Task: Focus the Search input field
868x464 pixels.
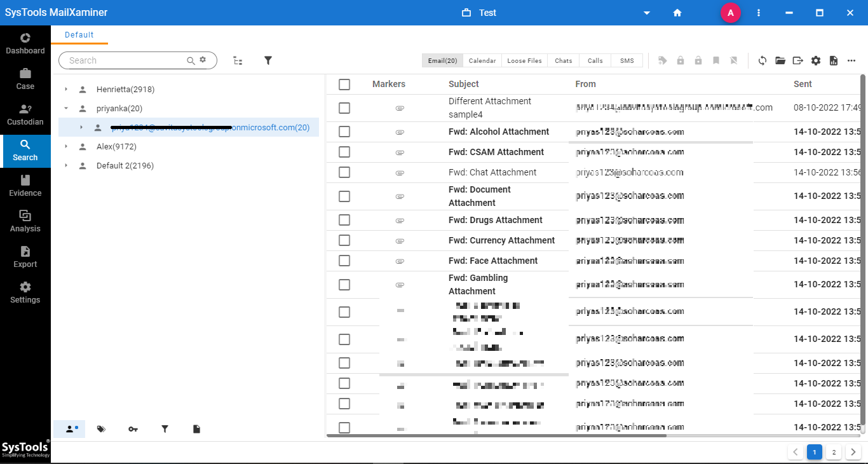Action: [x=126, y=60]
